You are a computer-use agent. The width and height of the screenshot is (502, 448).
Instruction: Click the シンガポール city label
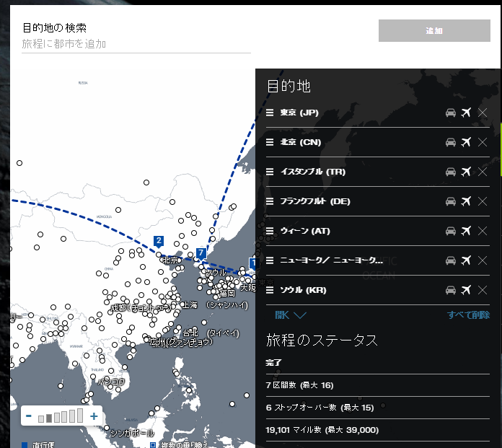(132, 434)
